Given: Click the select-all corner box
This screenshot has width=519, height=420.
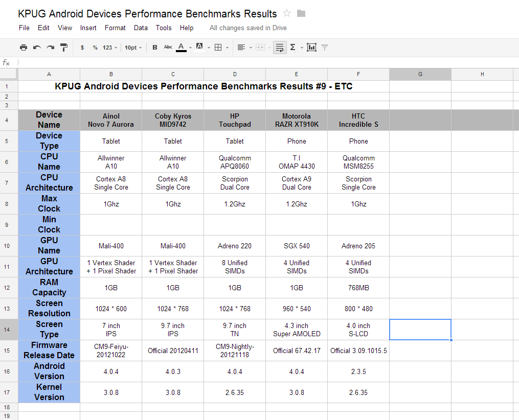Looking at the screenshot, I should (9, 75).
